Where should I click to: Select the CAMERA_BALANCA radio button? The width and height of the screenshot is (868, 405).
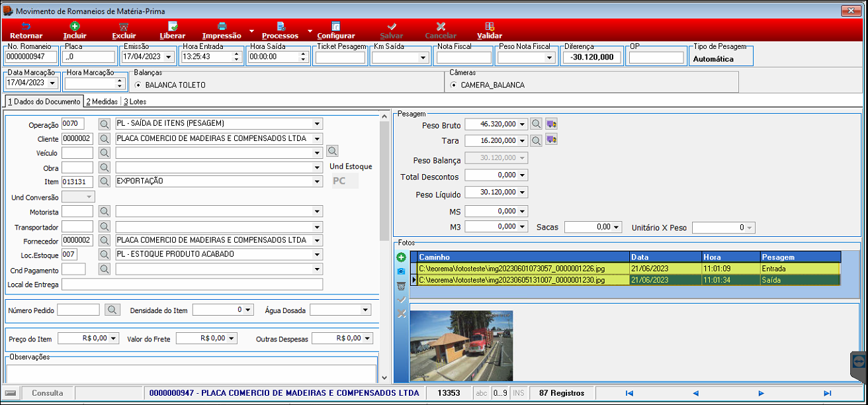pos(454,85)
